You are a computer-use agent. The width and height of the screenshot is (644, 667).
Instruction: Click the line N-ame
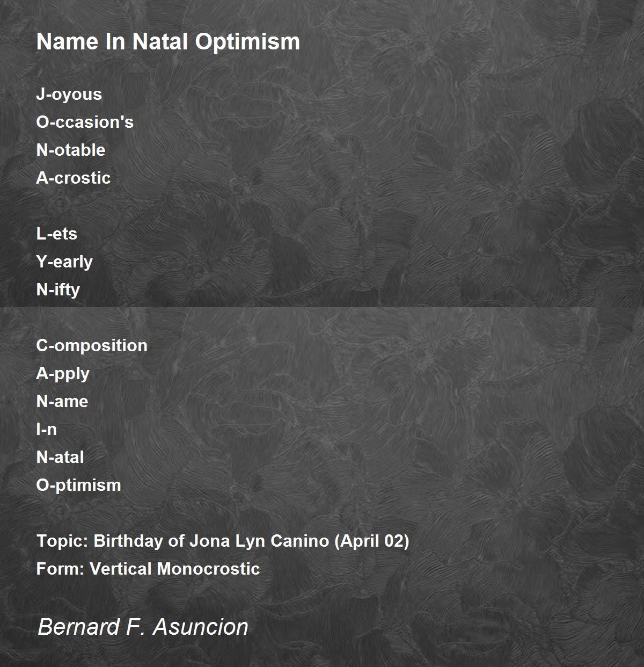coord(62,401)
